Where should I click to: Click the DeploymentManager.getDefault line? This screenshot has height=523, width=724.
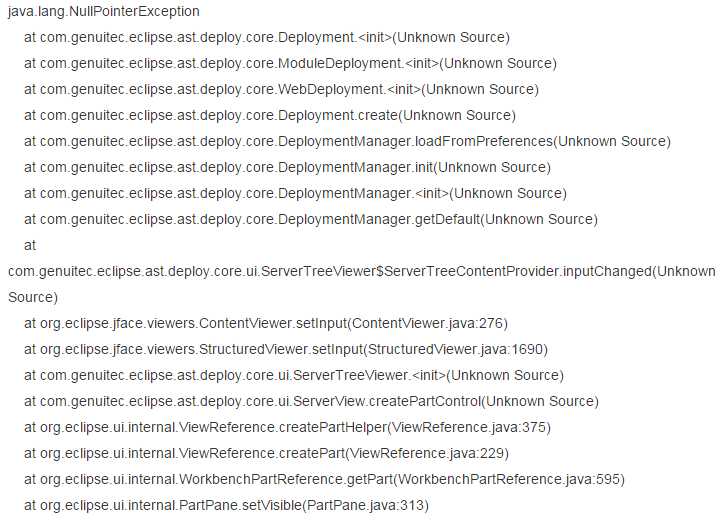310,219
